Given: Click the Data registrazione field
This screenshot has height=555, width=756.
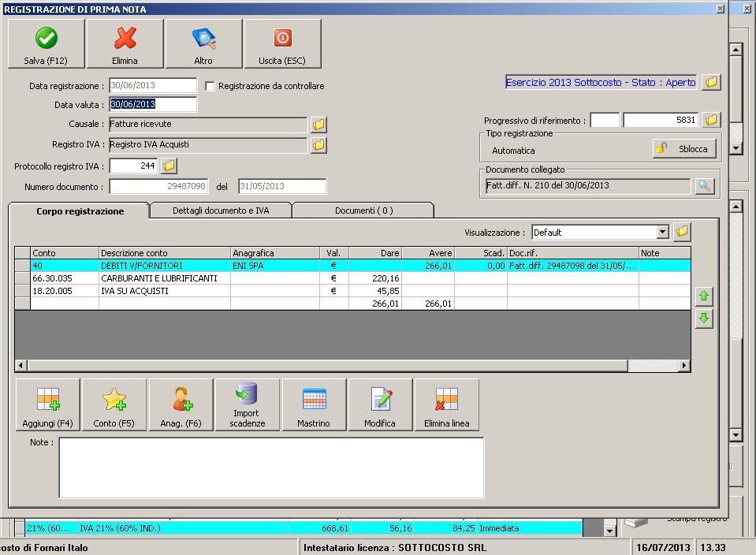Looking at the screenshot, I should tap(153, 85).
